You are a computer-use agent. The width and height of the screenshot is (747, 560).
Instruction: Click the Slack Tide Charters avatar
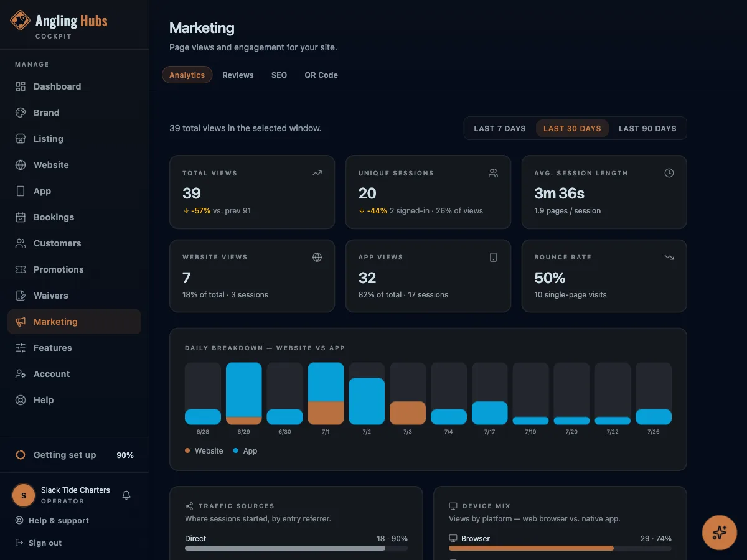click(24, 495)
